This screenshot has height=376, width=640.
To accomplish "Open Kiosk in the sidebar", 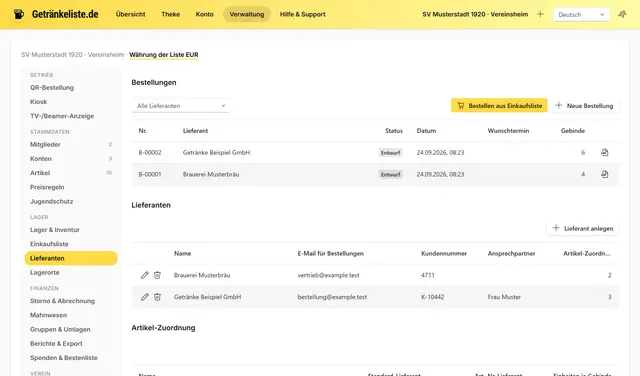I will (38, 102).
